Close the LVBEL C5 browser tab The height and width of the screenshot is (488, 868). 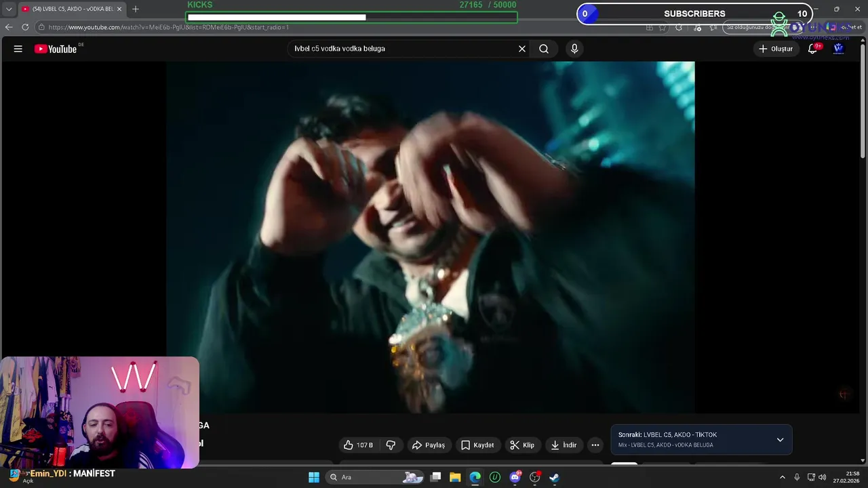click(x=119, y=9)
